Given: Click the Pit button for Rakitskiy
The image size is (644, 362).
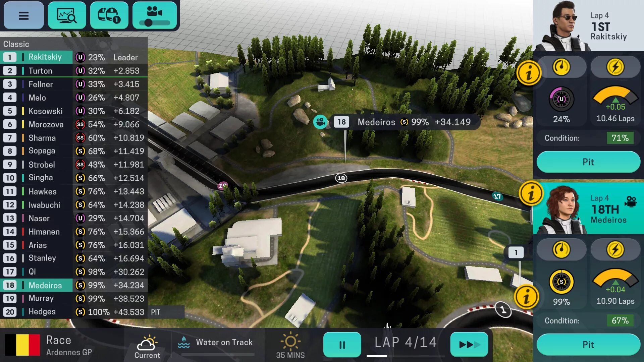Looking at the screenshot, I should (x=588, y=162).
